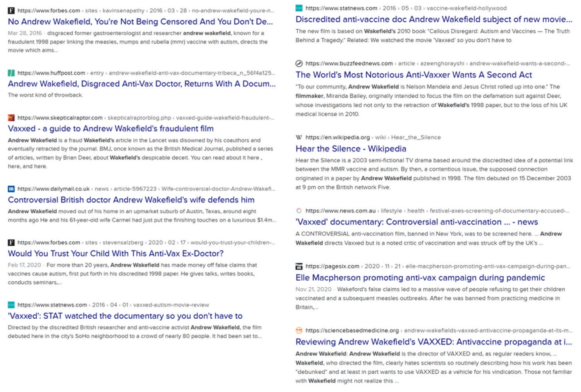Click the forbes.com stevensalzberg URL breadcrumb
Screen dimensions: 581x392
pos(146,242)
